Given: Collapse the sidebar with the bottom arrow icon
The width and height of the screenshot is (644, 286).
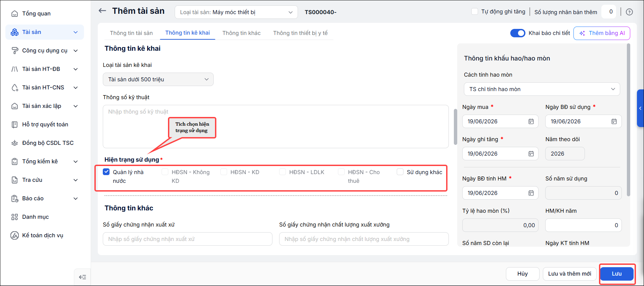Looking at the screenshot, I should point(82,277).
